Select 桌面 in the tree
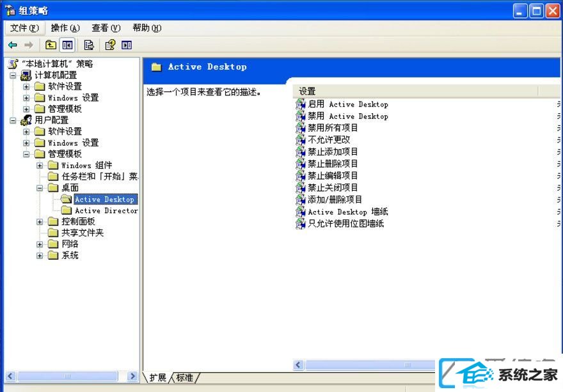 coord(70,187)
